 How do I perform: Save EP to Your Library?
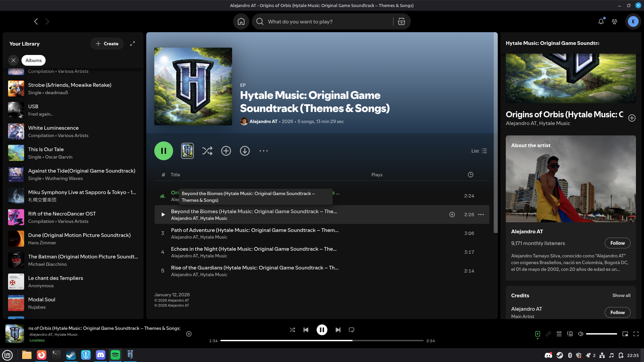coord(226,151)
